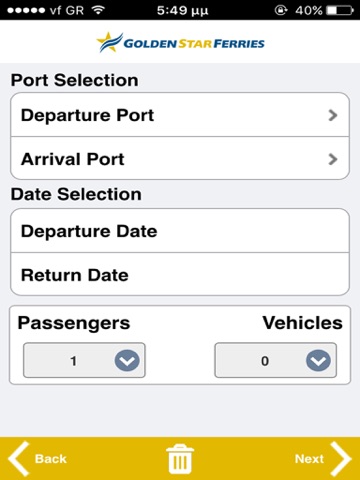
Task: Tap the signal strength dots indicator
Action: 26,10
